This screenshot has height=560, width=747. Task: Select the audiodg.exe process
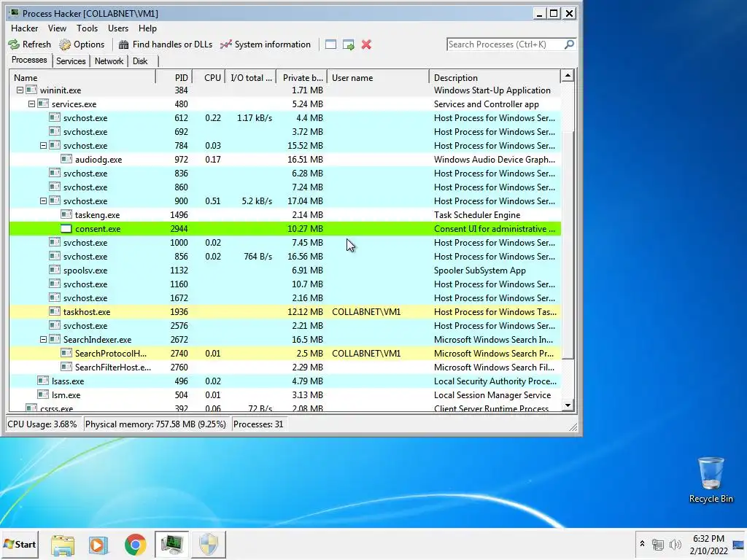[x=285, y=160]
